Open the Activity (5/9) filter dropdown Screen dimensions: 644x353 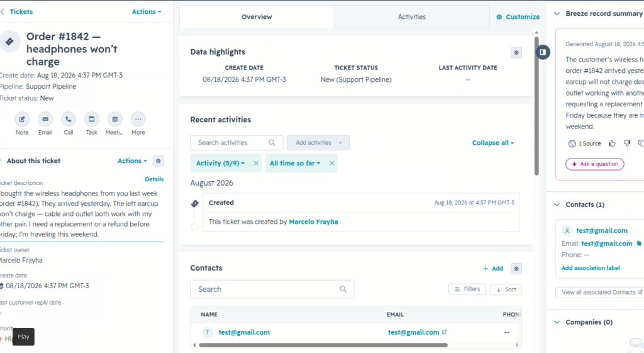click(x=220, y=163)
